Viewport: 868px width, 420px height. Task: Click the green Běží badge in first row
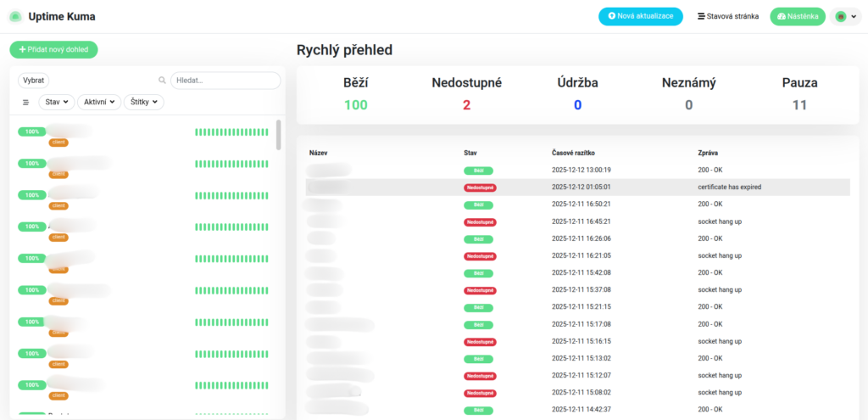[x=478, y=171]
